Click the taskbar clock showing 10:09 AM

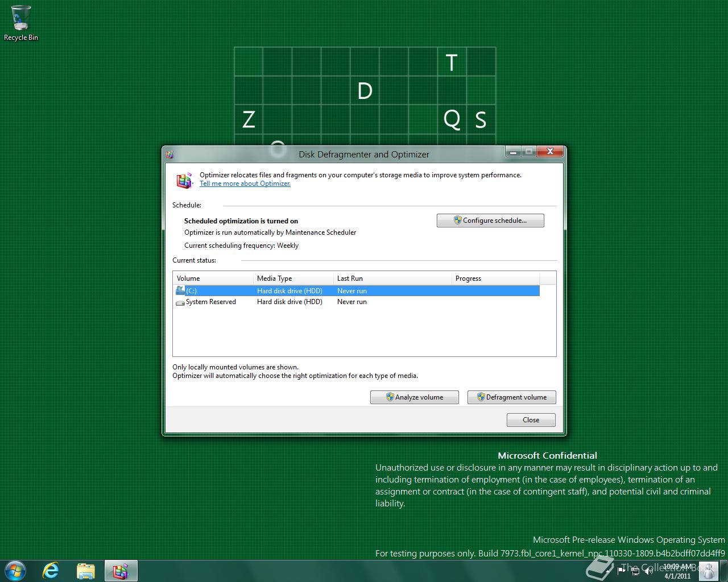click(677, 571)
